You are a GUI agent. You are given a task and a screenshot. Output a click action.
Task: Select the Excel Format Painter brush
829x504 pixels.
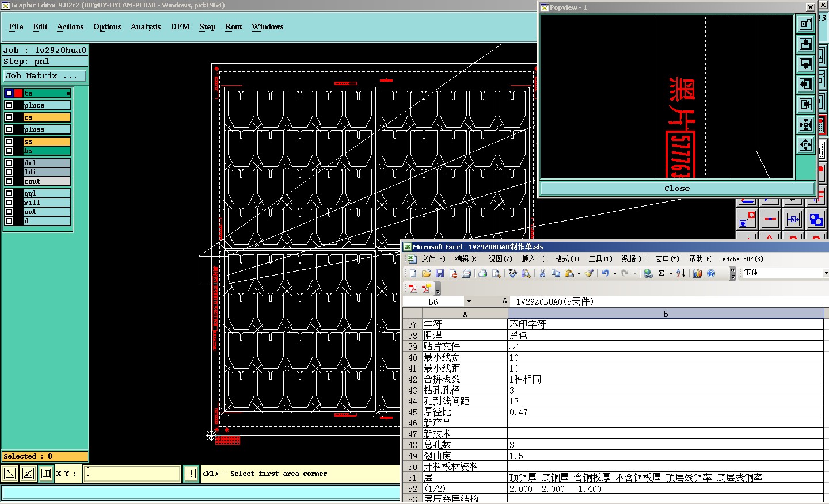click(x=589, y=273)
